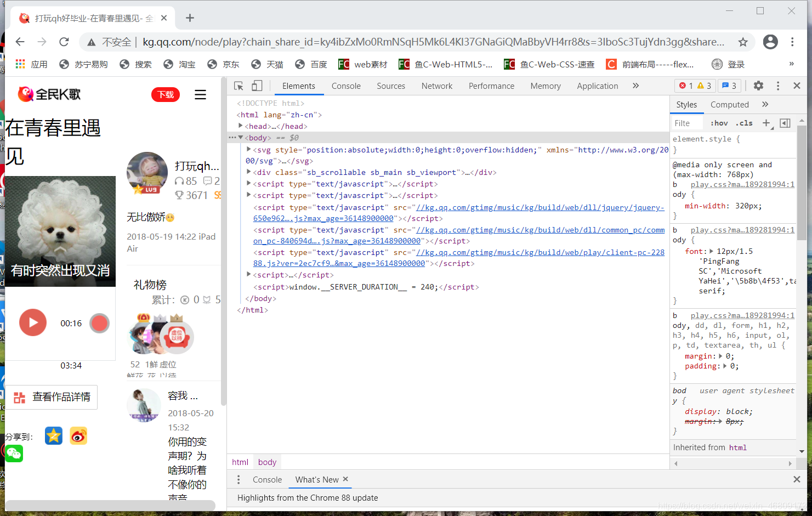Open the jquery script src link

[540, 207]
